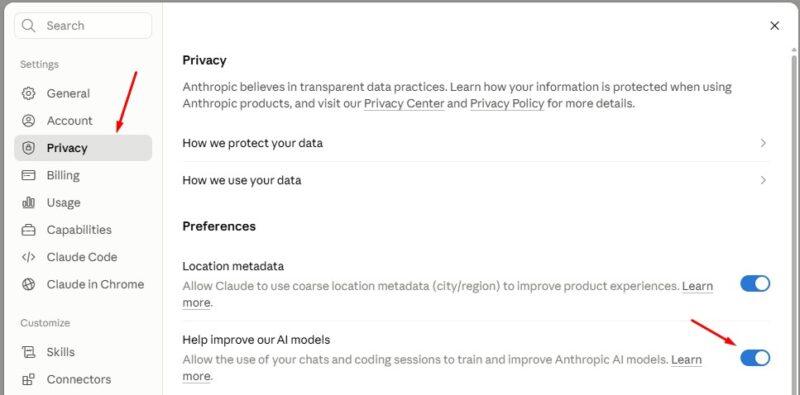Disable the Location metadata toggle
Image resolution: width=800 pixels, height=395 pixels.
755,284
